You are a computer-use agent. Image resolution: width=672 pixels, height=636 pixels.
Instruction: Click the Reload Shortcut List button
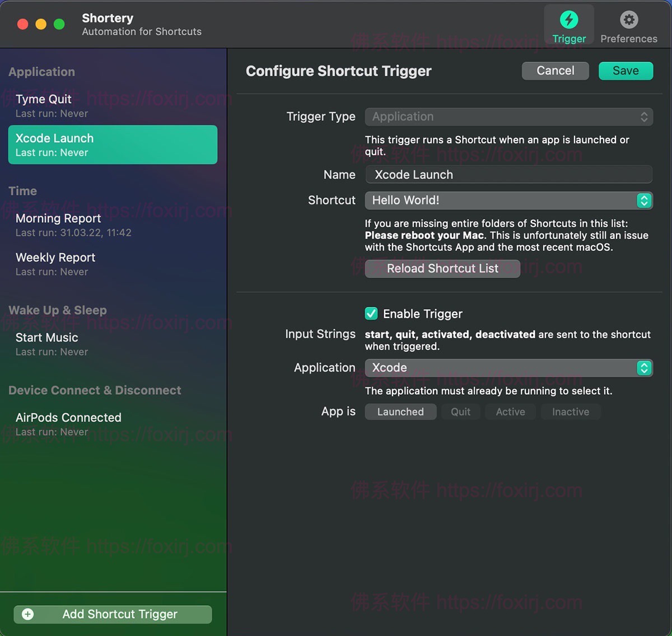point(442,269)
